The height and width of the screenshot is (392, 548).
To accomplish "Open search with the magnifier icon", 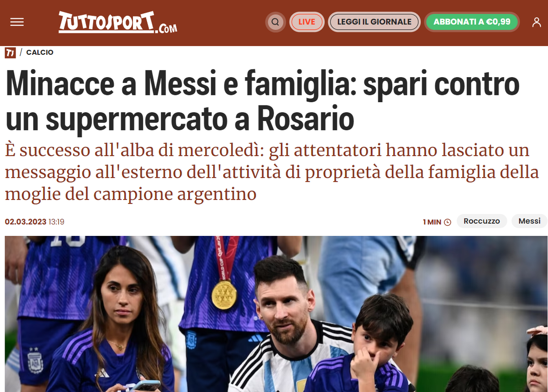I will (x=275, y=22).
